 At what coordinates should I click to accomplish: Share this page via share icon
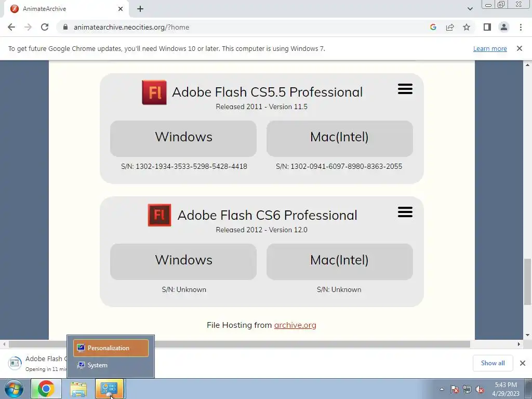click(450, 27)
